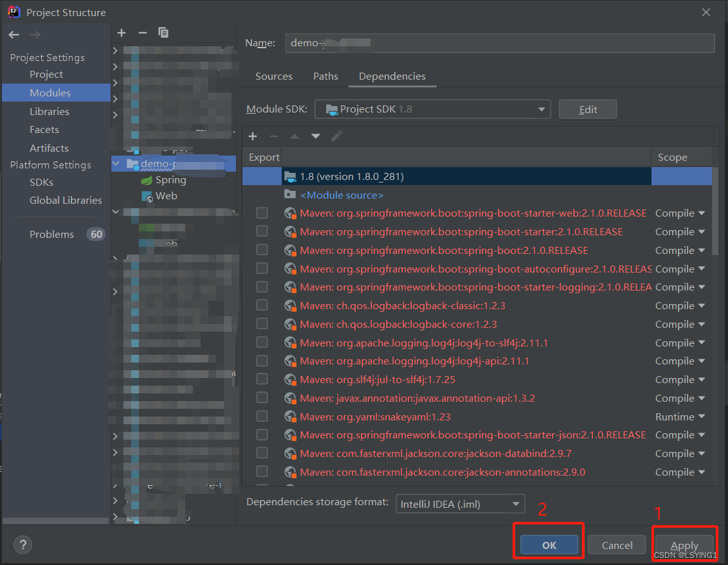The image size is (728, 565).
Task: Open Problems list with 60 issues
Action: click(x=68, y=234)
